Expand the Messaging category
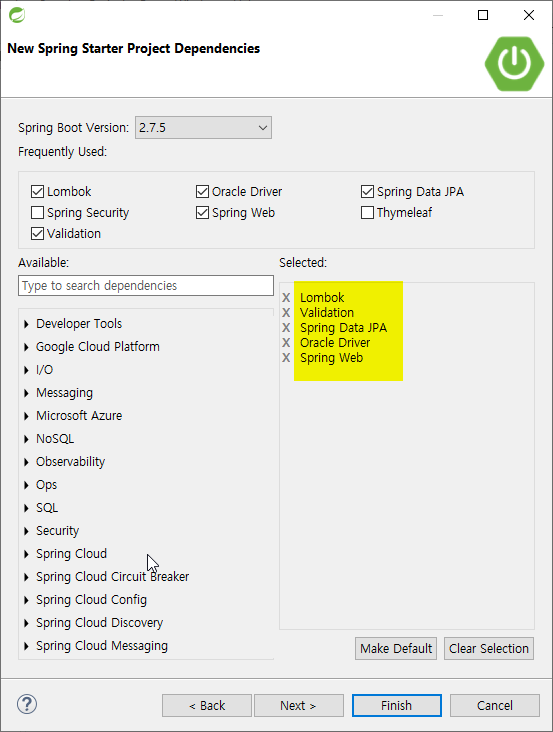Viewport: 553px width, 732px height. (27, 393)
